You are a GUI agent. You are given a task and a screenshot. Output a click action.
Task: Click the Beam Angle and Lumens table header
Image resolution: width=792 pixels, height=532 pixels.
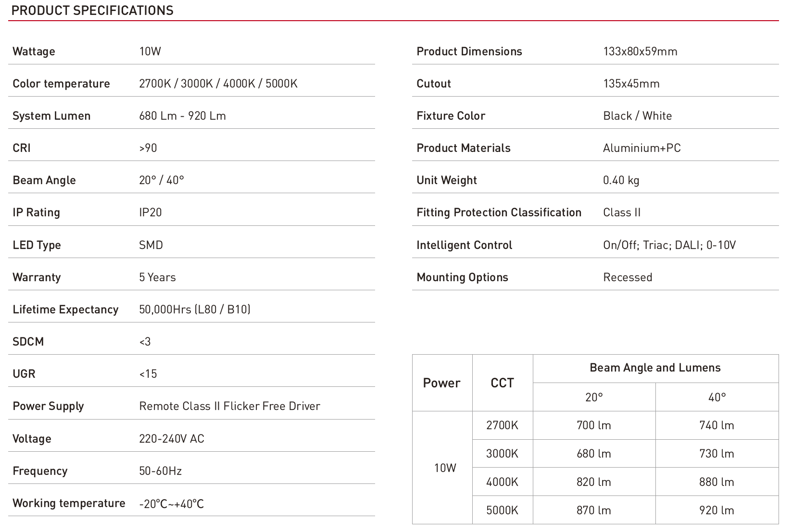tap(655, 368)
